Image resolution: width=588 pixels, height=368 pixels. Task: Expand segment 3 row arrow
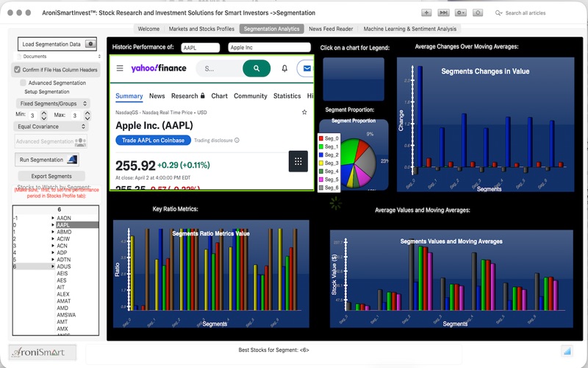53,246
